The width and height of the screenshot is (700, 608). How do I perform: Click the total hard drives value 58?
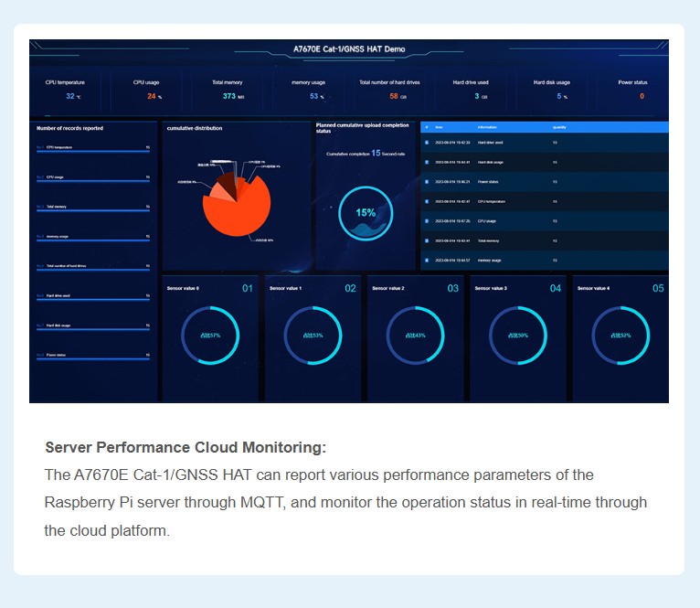pos(393,96)
